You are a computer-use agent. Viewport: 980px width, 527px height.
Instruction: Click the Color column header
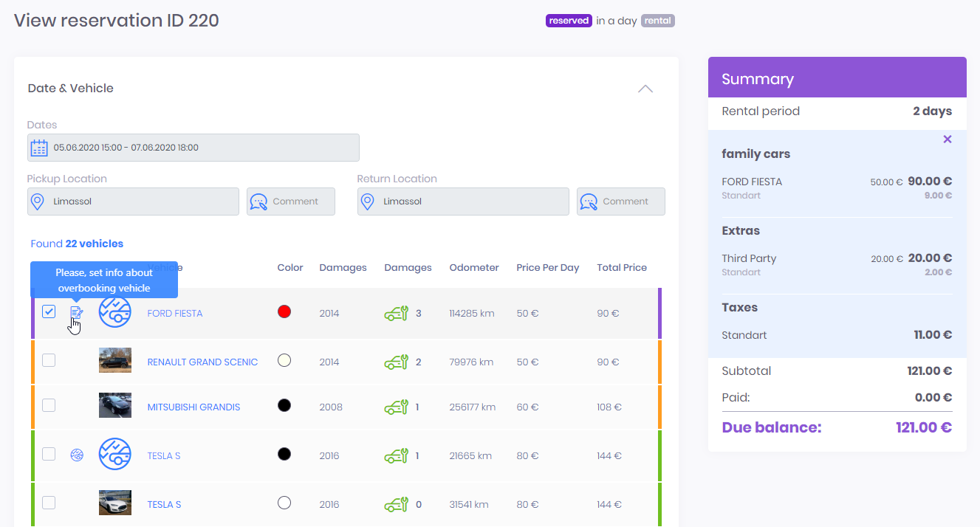click(290, 268)
